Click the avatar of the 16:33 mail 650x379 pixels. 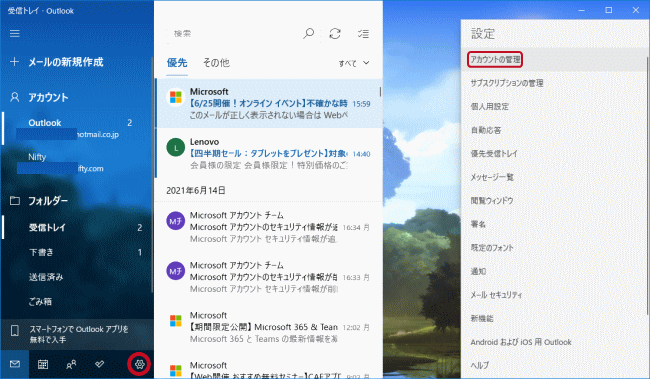click(175, 271)
